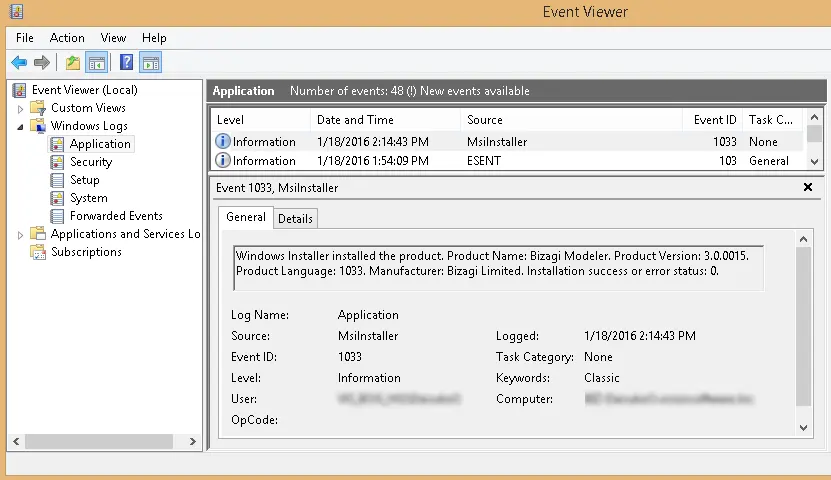The height and width of the screenshot is (480, 831).
Task: Click the event description text box
Action: (x=499, y=268)
